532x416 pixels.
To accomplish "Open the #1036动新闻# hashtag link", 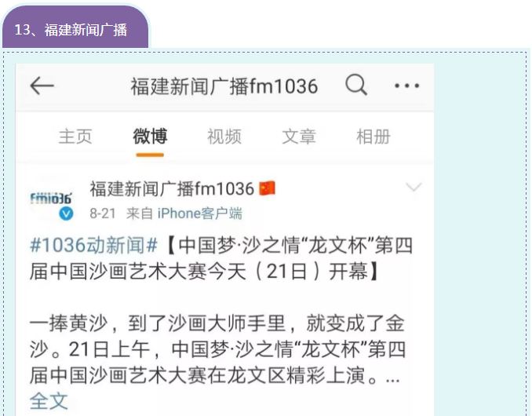I will (x=93, y=245).
